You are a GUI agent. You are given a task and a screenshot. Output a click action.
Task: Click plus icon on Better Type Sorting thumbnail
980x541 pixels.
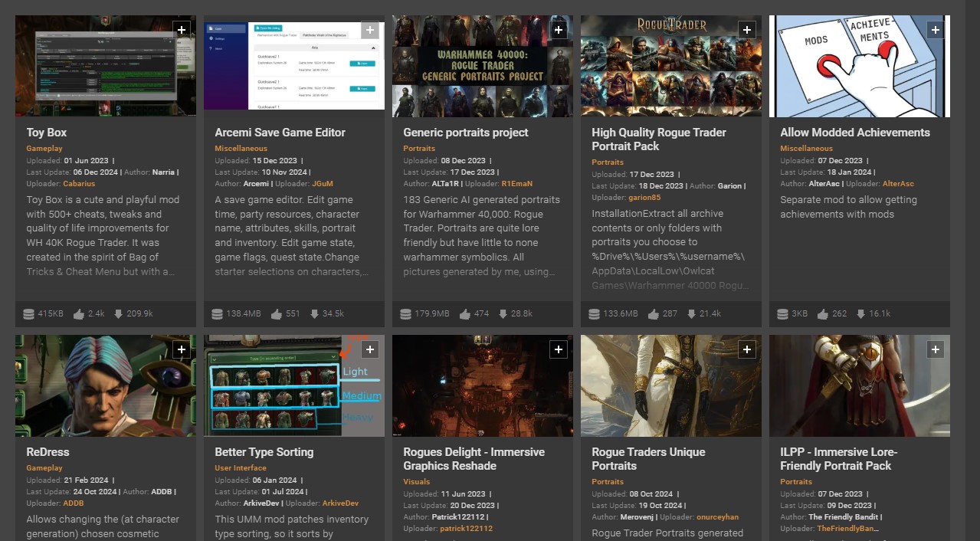tap(370, 349)
